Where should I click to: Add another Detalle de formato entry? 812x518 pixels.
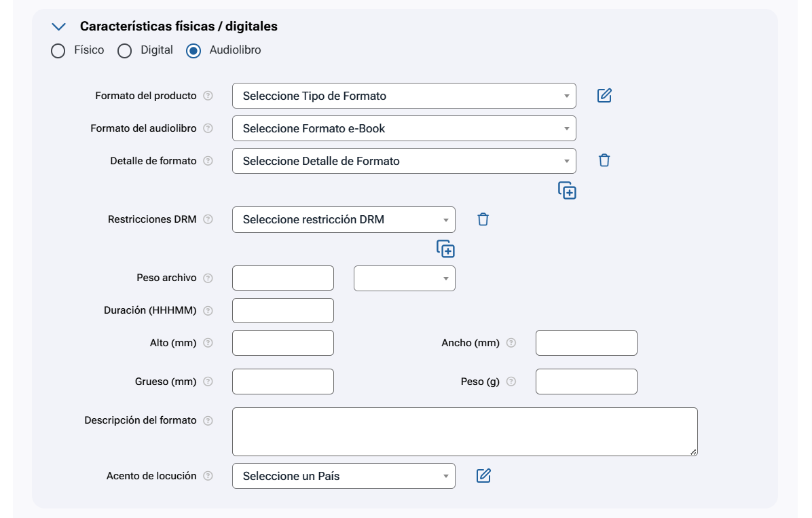tap(567, 191)
